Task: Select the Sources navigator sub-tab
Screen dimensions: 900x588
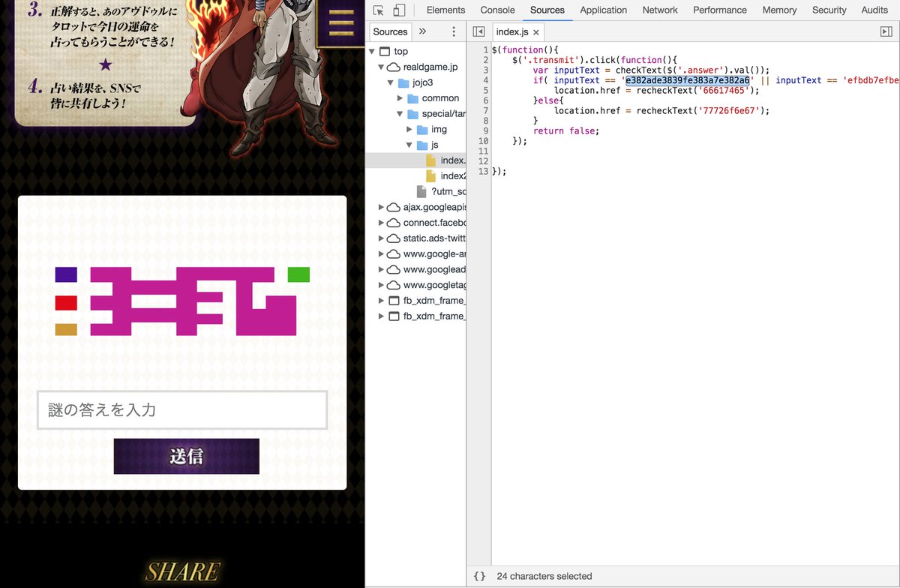Action: 390,31
